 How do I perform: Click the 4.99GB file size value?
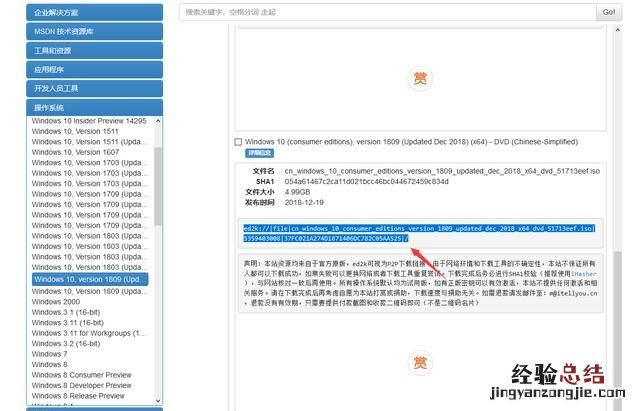click(298, 192)
